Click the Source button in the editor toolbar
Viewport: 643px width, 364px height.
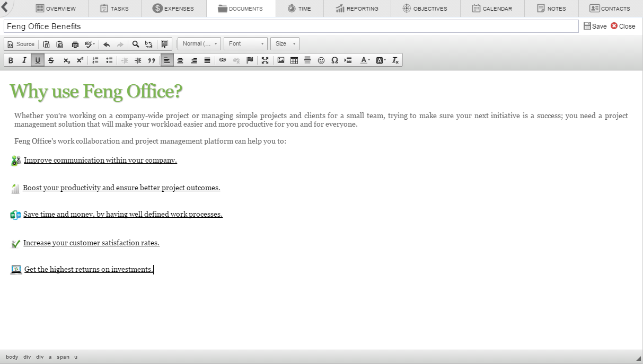[21, 44]
